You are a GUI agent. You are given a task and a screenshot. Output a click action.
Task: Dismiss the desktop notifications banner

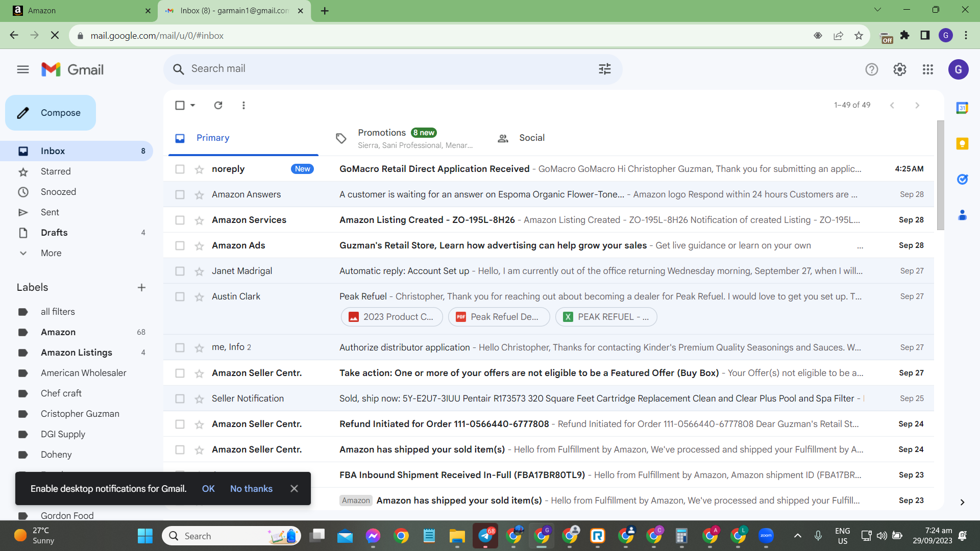coord(294,489)
